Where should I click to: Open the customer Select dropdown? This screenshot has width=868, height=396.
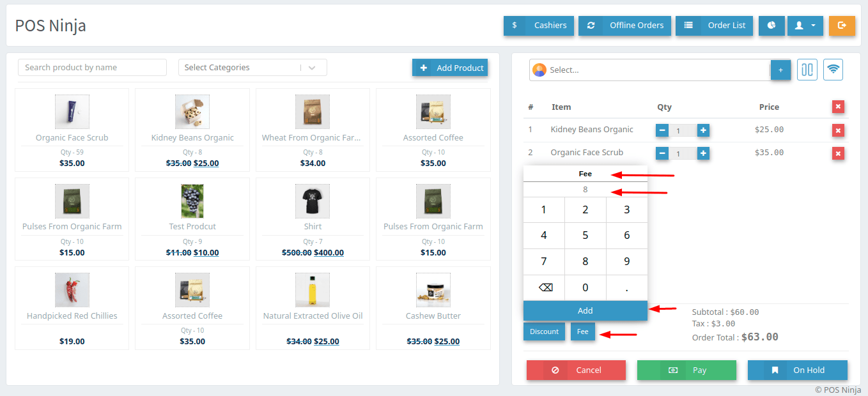(x=649, y=70)
